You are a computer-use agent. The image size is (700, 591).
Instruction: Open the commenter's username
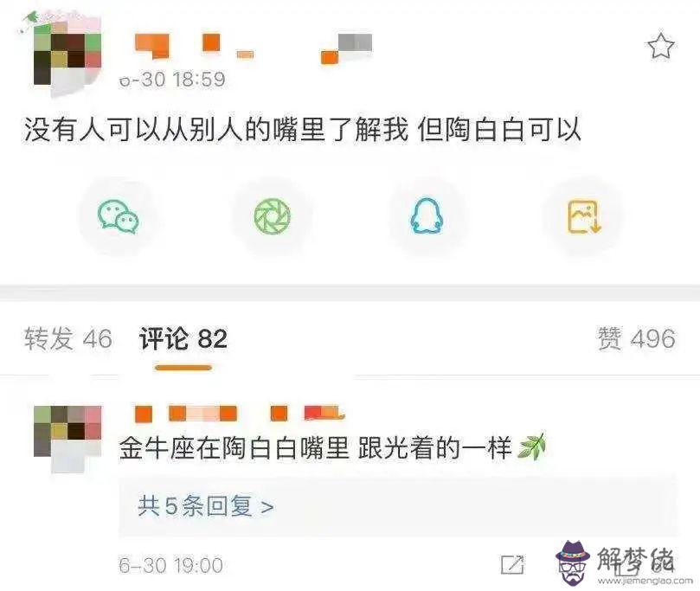tap(239, 413)
